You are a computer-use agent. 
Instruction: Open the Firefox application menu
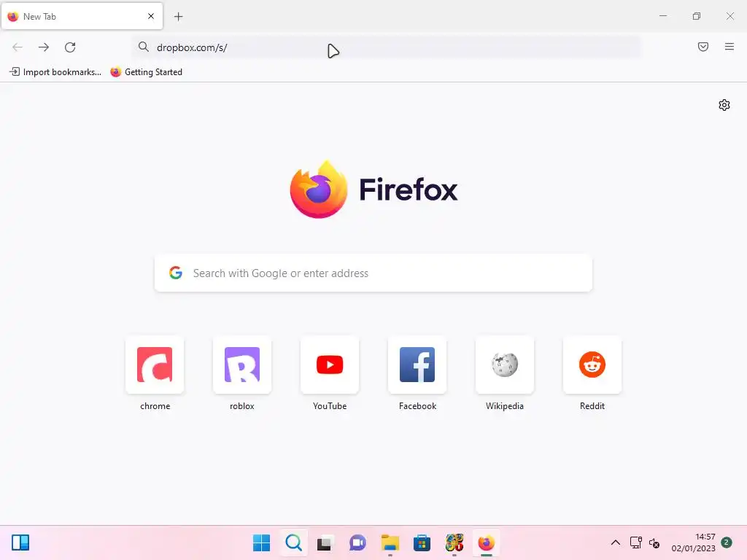[729, 47]
